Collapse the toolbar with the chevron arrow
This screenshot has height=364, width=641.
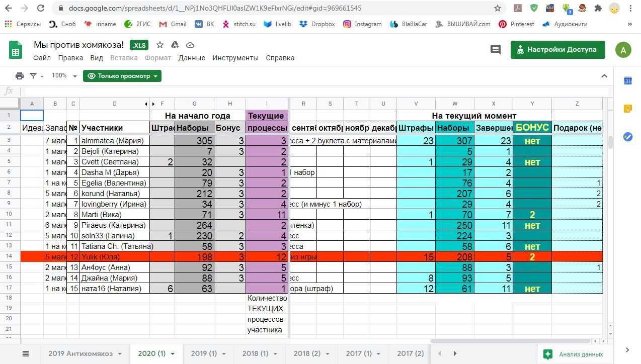(604, 76)
